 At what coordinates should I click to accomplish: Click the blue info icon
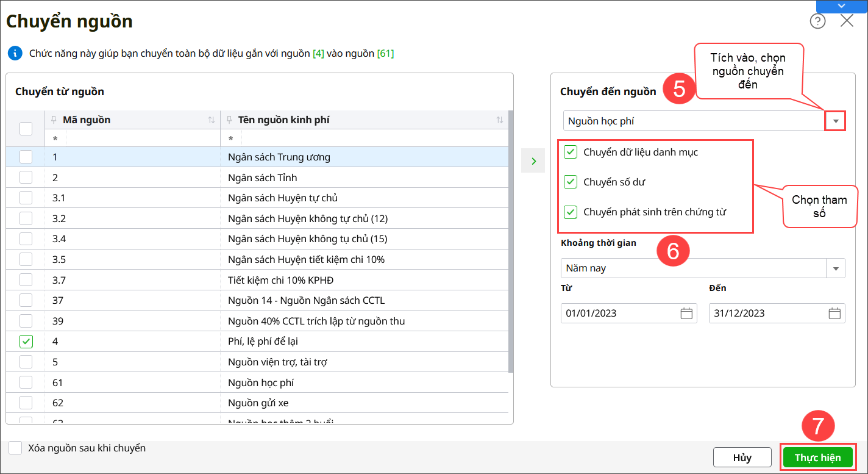tap(15, 54)
